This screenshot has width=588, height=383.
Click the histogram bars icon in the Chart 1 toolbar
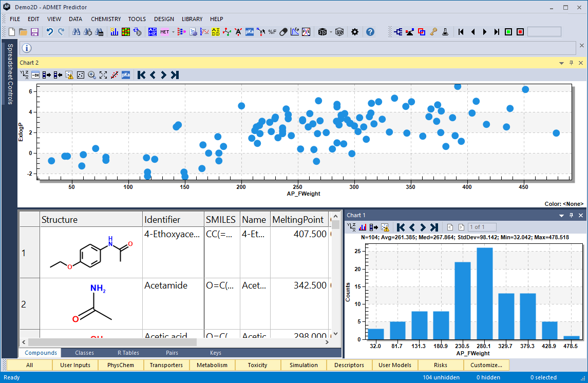pyautogui.click(x=363, y=227)
